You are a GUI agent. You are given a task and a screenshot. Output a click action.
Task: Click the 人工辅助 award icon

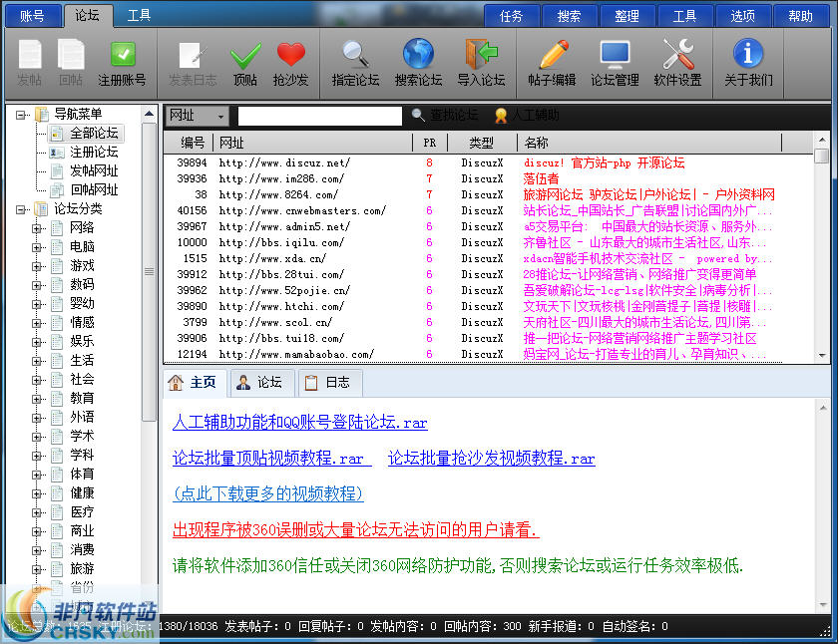tap(527, 115)
